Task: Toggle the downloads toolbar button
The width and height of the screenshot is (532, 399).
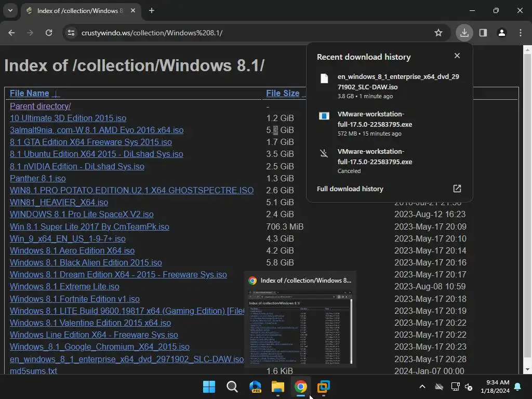Action: (464, 33)
